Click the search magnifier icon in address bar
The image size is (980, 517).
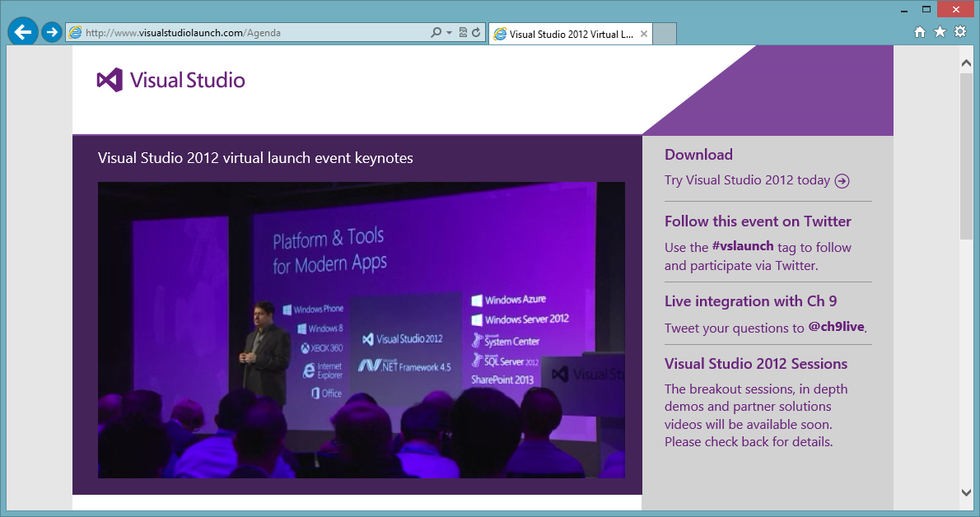coord(436,33)
